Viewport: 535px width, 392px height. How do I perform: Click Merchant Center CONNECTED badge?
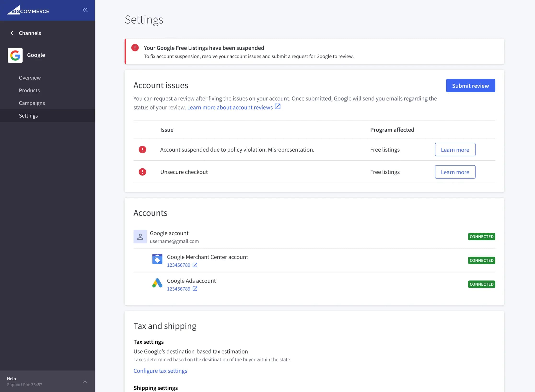pyautogui.click(x=481, y=260)
